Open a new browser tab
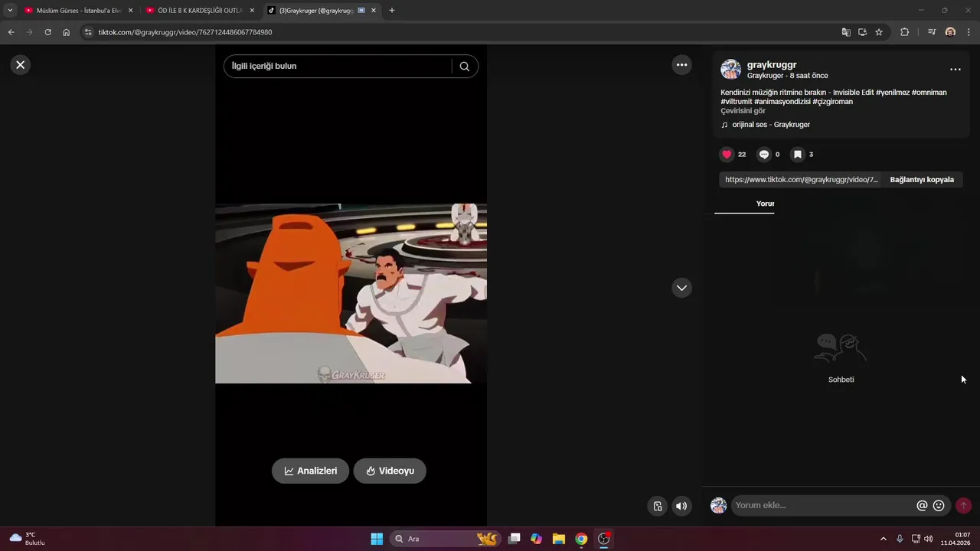The image size is (980, 551). click(392, 11)
